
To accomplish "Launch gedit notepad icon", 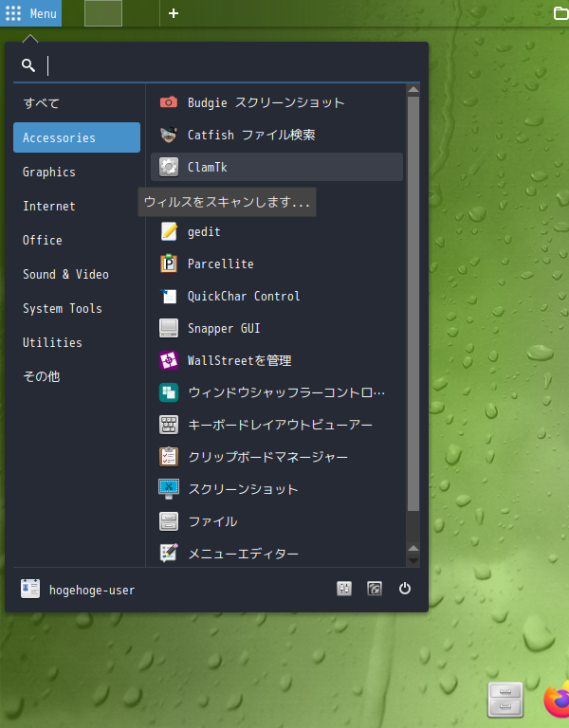I will 169,231.
